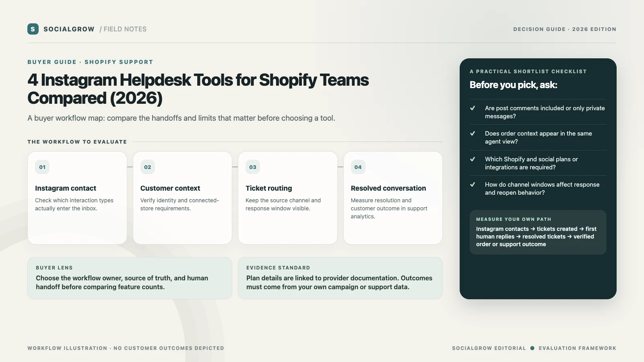Open the Customer context card title
The width and height of the screenshot is (644, 362).
coord(170,188)
